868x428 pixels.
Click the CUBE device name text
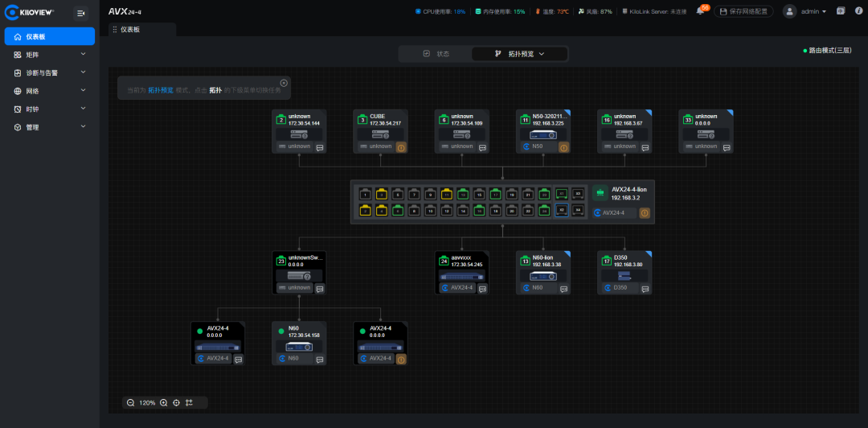point(378,117)
